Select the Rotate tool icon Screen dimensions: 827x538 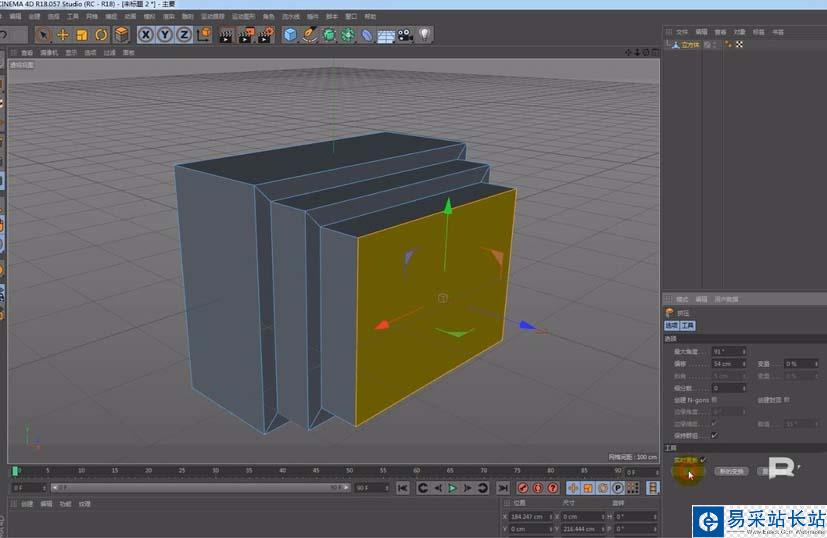click(x=101, y=35)
